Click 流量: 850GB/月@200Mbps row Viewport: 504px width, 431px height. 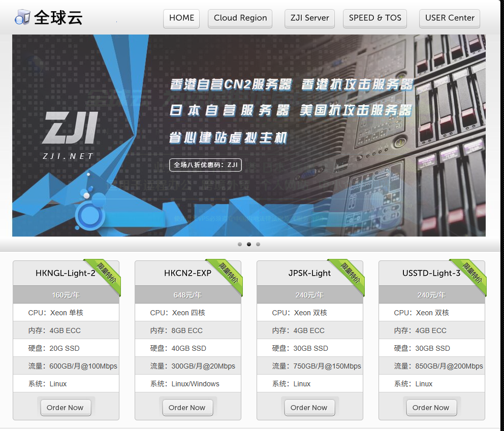[x=431, y=366]
